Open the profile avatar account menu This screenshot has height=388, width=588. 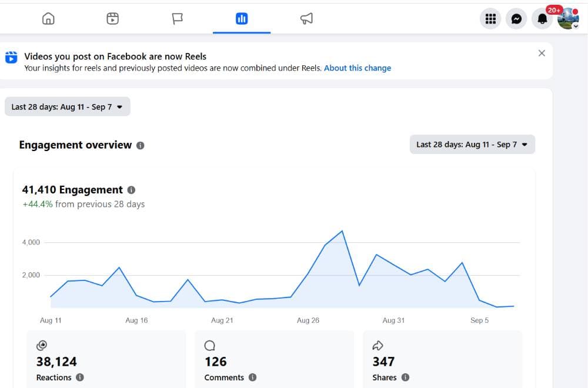[568, 19]
